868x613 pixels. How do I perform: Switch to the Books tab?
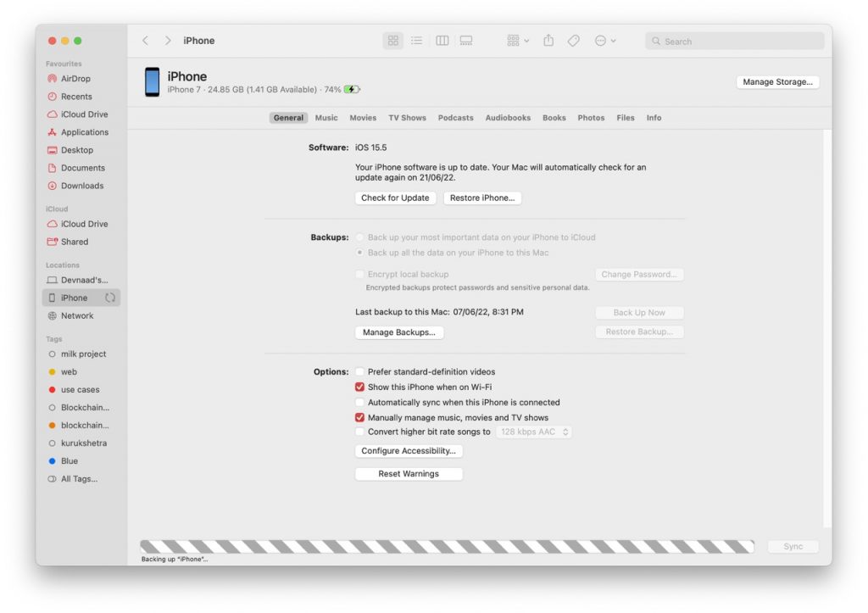point(554,117)
